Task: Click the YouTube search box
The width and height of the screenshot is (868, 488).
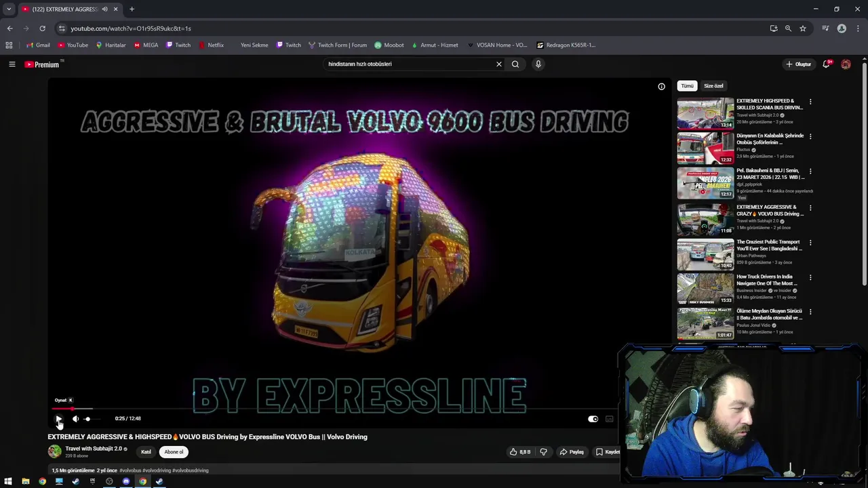Action: [x=409, y=64]
